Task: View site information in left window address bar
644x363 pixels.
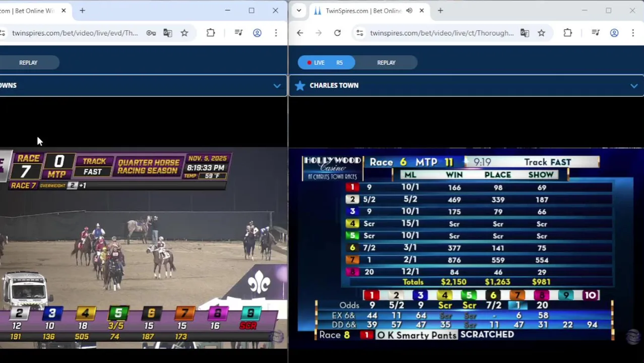Action: [3, 33]
